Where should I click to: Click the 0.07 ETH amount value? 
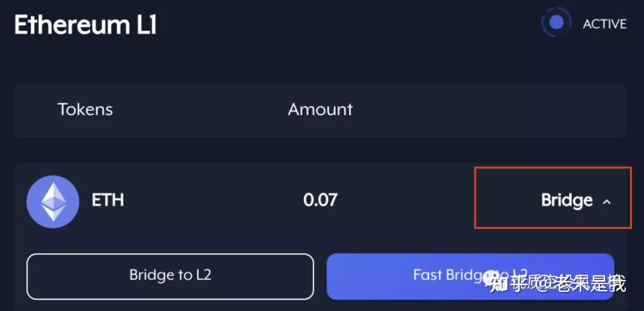point(320,200)
